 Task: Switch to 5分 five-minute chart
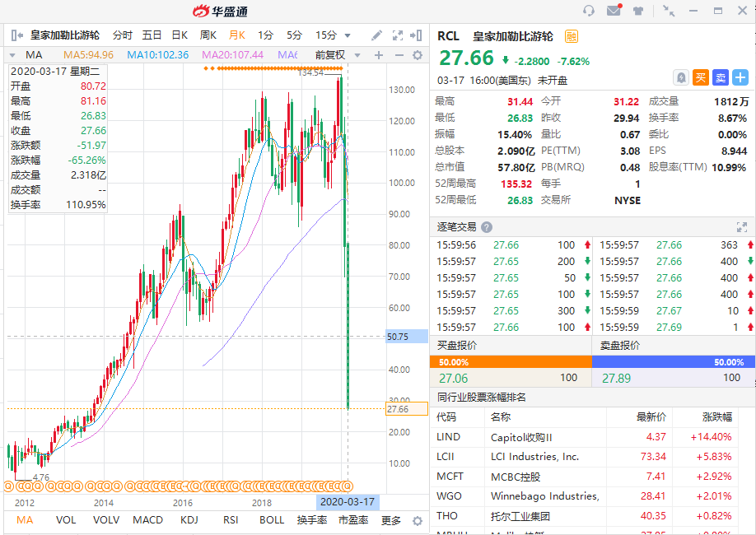pyautogui.click(x=294, y=35)
